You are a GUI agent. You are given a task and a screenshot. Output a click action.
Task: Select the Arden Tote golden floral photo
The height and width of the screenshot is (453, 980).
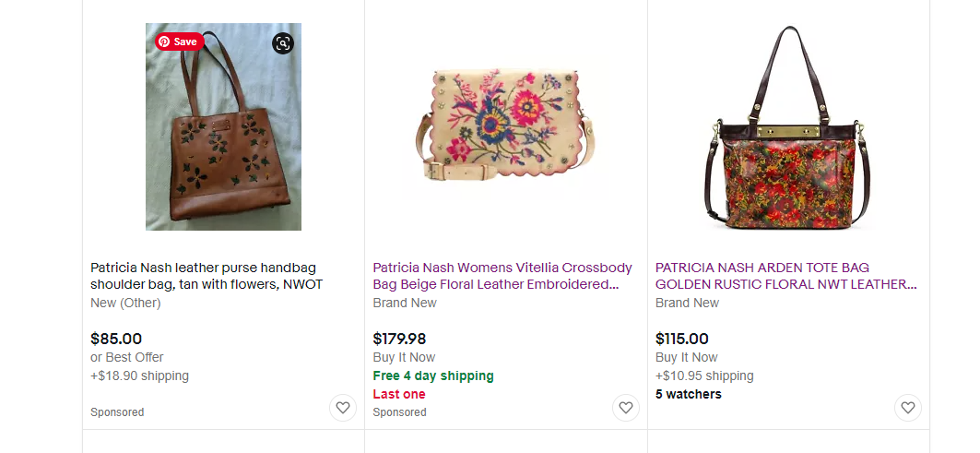pyautogui.click(x=788, y=129)
